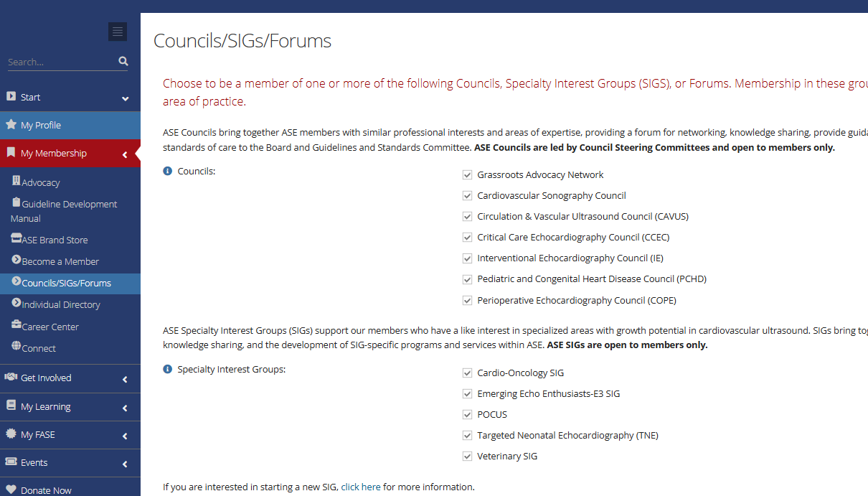
Task: Click the hamburger menu icon in sidebar
Action: click(118, 32)
